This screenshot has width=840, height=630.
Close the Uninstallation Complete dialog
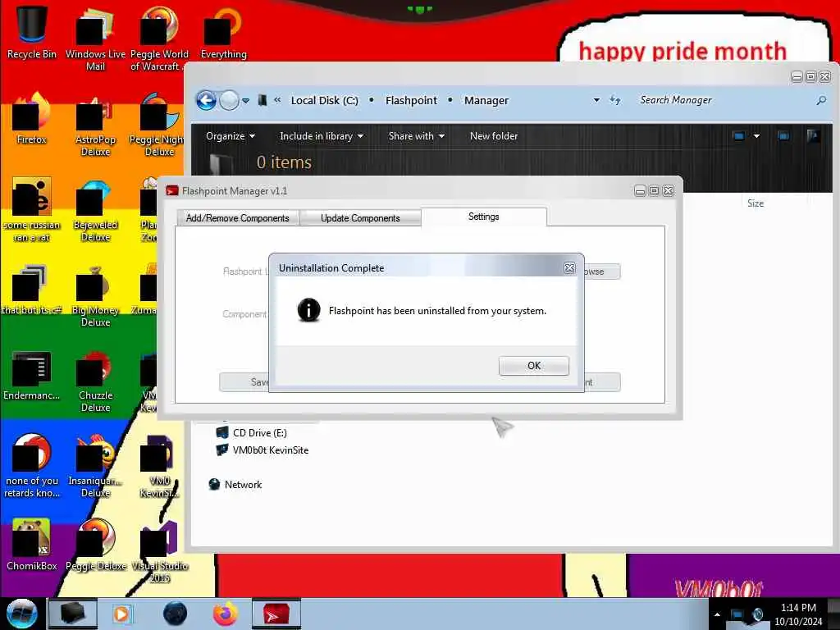click(x=569, y=268)
